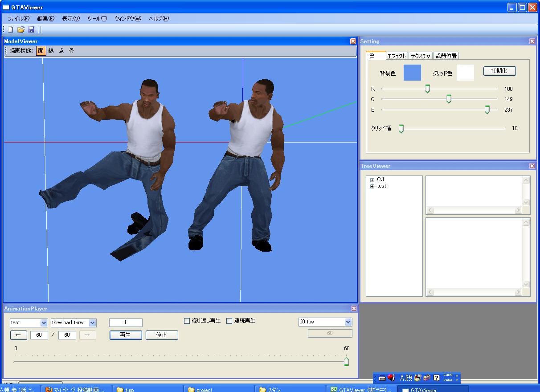Open the ツール(T) menu
The width and height of the screenshot is (540, 392).
pyautogui.click(x=97, y=19)
